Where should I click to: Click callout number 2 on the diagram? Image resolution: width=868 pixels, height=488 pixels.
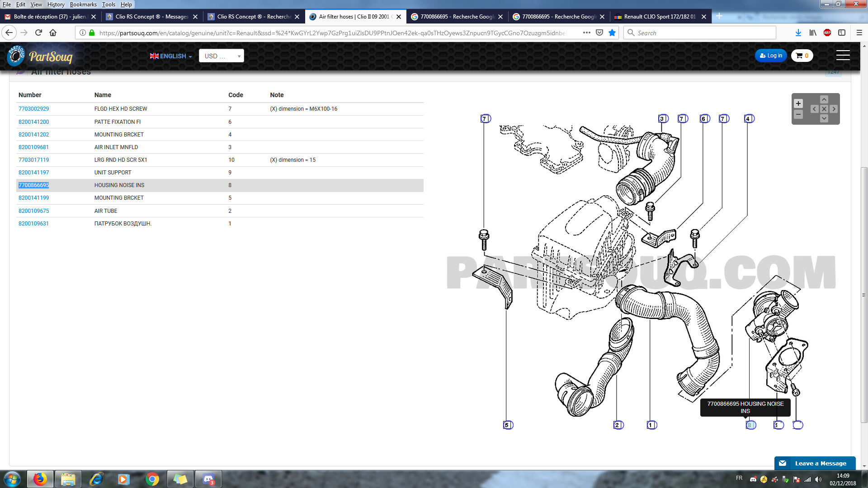(x=618, y=425)
